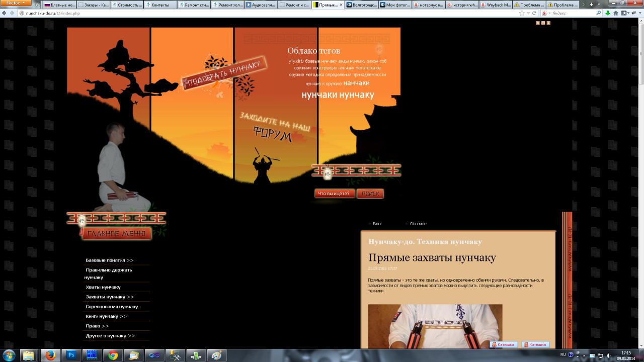644x362 pixels.
Task: Expand the add-on toolbar dropdown arrow
Action: pyautogui.click(x=640, y=13)
